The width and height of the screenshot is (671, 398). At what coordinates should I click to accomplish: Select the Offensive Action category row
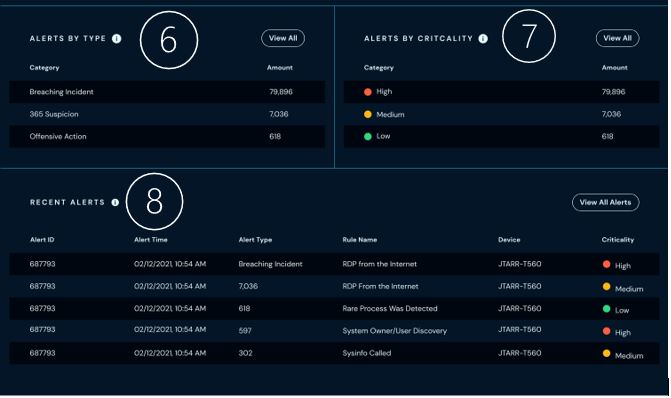(x=167, y=137)
